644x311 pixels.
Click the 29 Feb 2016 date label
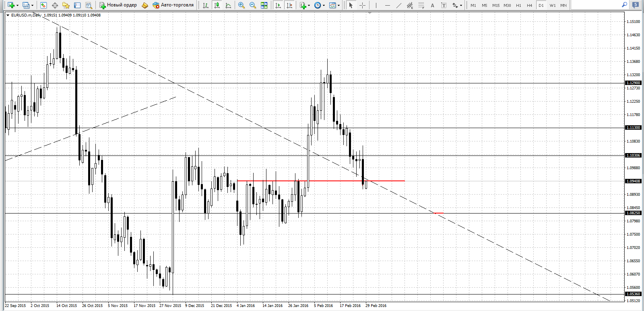point(376,306)
